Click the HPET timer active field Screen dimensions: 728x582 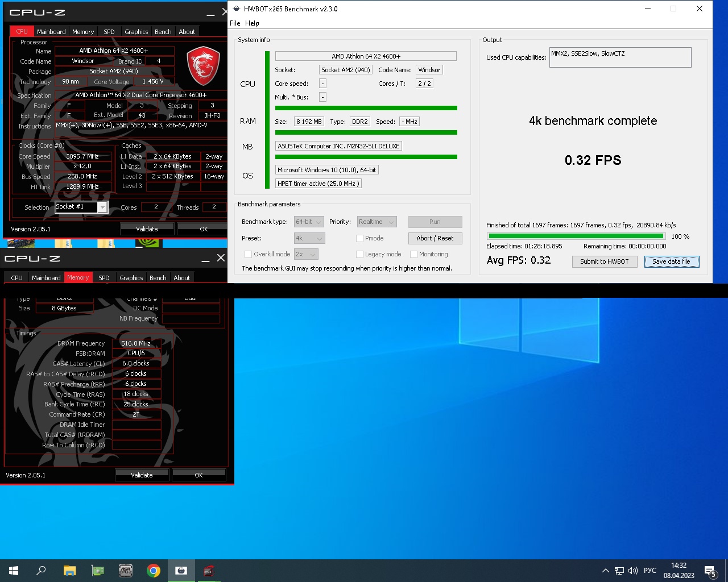pyautogui.click(x=318, y=184)
